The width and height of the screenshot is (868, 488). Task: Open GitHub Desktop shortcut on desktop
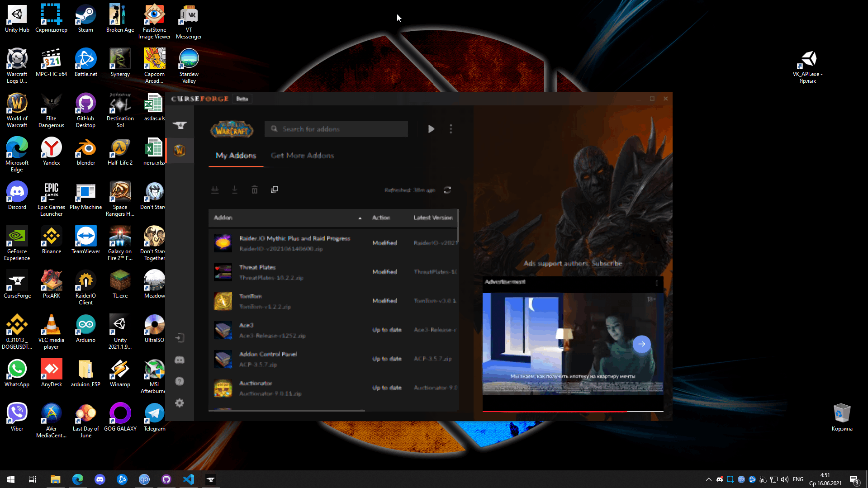click(x=85, y=110)
